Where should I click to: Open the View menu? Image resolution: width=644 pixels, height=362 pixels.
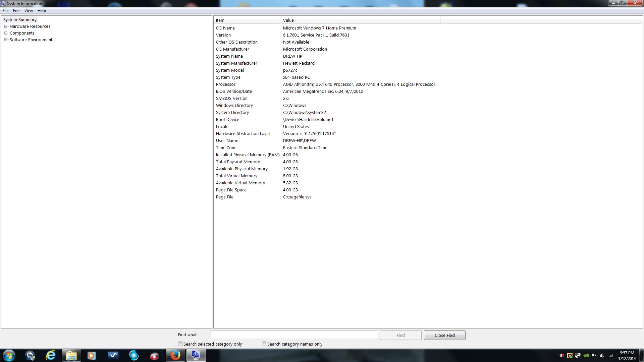[29, 11]
